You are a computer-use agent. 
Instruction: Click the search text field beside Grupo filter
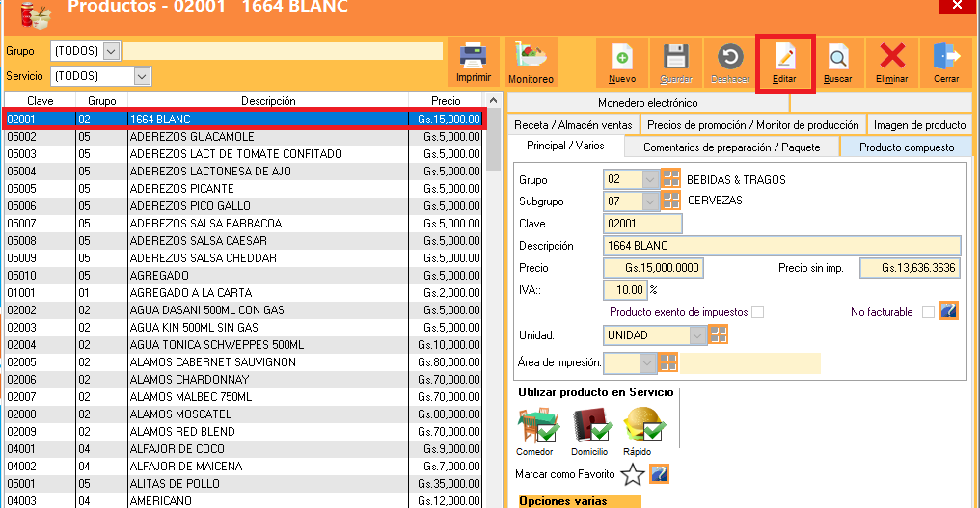click(283, 51)
